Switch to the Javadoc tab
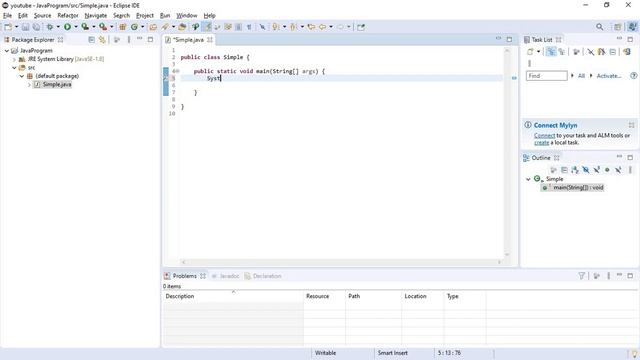Image resolution: width=640 pixels, height=360 pixels. pos(225,276)
